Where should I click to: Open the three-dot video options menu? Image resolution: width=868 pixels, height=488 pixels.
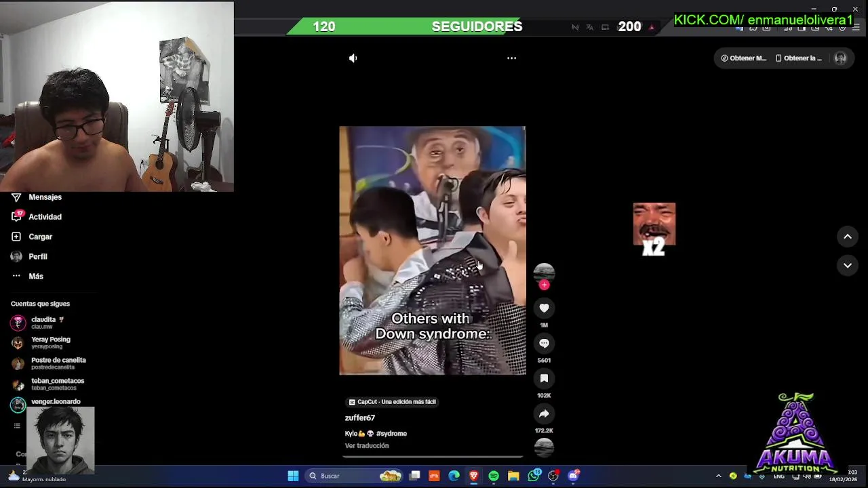tap(512, 58)
